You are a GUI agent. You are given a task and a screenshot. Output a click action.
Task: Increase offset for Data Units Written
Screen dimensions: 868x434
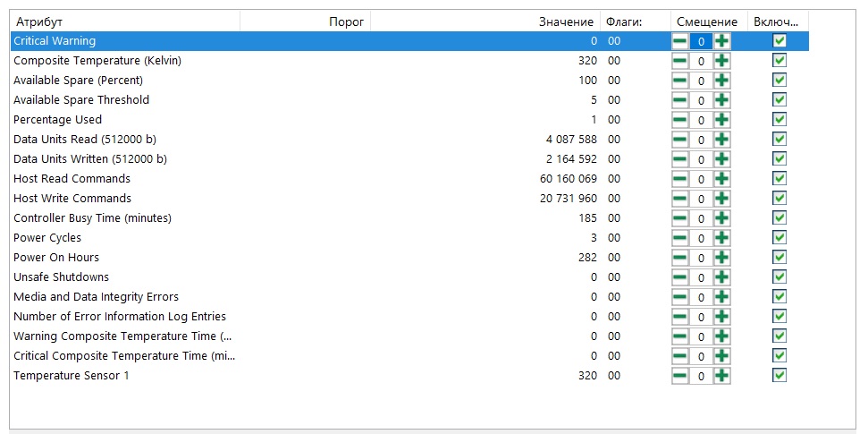721,159
